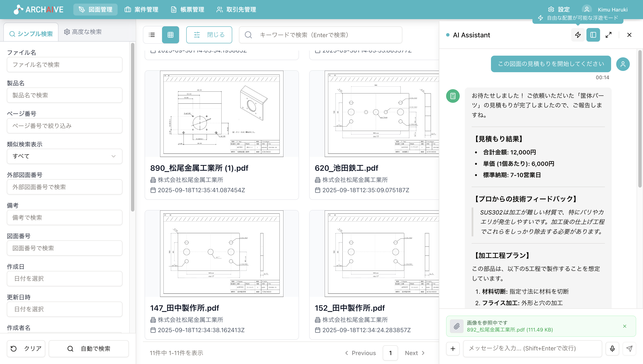The height and width of the screenshot is (364, 643).
Task: Click the plus attachment button in chat
Action: pos(453,348)
